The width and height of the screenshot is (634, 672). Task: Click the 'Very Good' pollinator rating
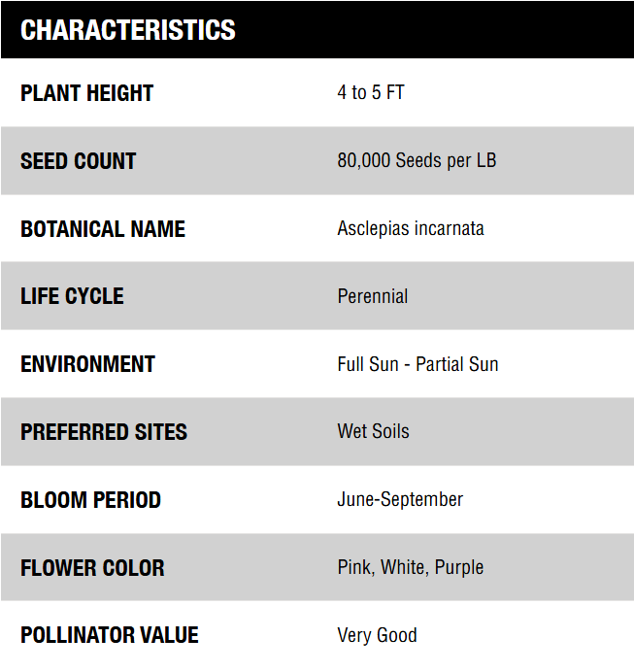click(377, 635)
